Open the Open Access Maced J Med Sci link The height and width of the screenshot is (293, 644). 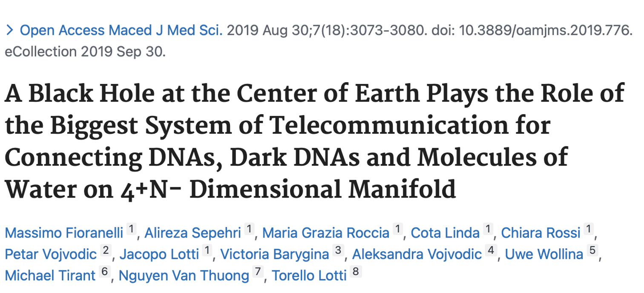tap(121, 31)
